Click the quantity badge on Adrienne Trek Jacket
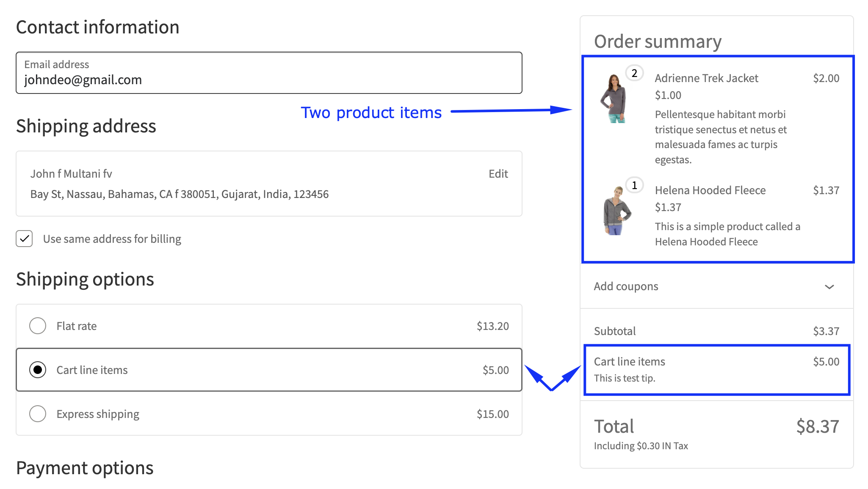The image size is (868, 489). pos(634,73)
